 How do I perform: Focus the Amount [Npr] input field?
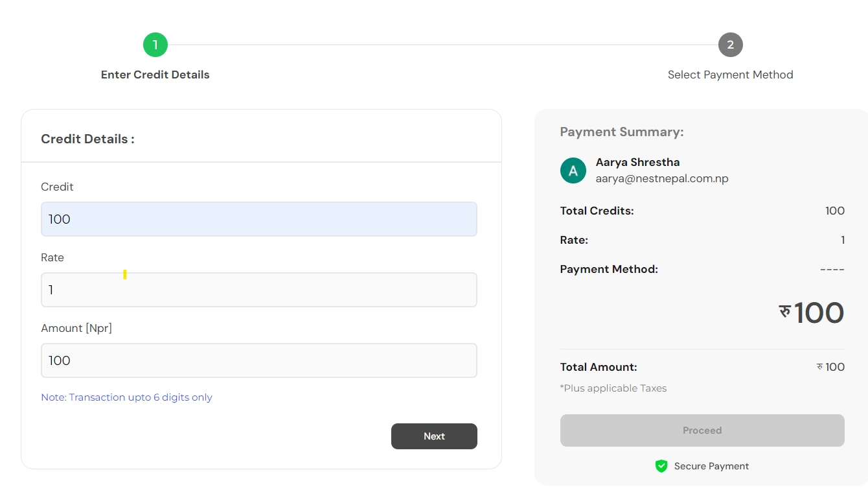coord(259,360)
